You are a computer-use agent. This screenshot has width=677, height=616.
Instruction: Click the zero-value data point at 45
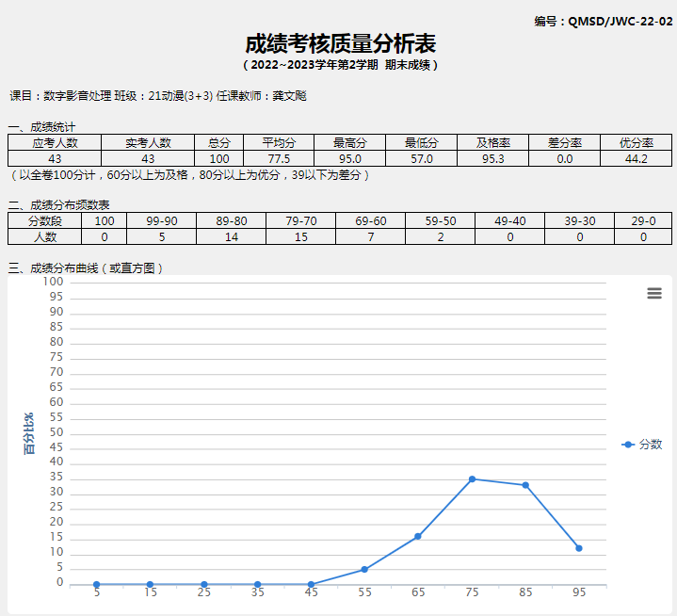[311, 584]
